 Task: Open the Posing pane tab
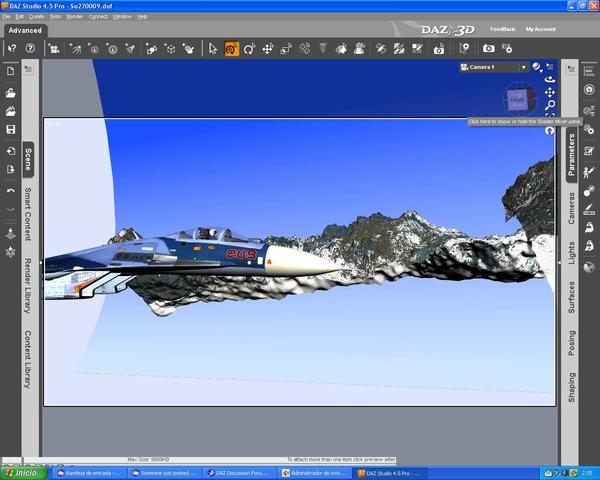point(571,343)
